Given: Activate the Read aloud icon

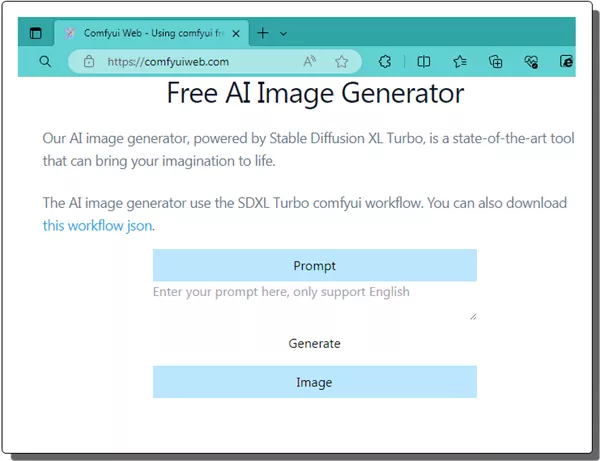Looking at the screenshot, I should pyautogui.click(x=309, y=61).
